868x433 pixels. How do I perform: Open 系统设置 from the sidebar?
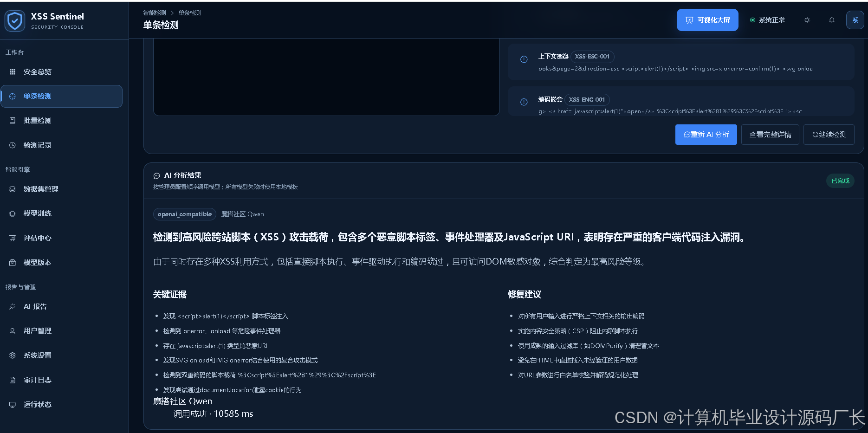tap(62, 355)
